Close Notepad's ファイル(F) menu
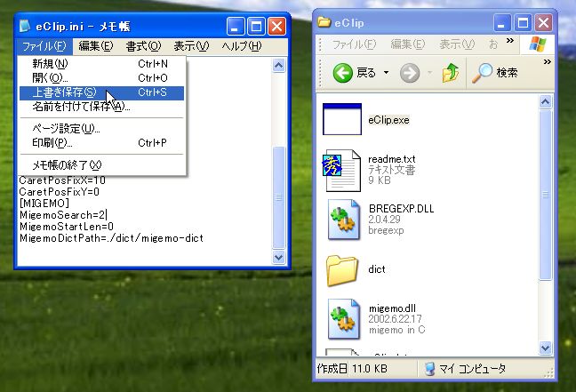 coord(44,46)
